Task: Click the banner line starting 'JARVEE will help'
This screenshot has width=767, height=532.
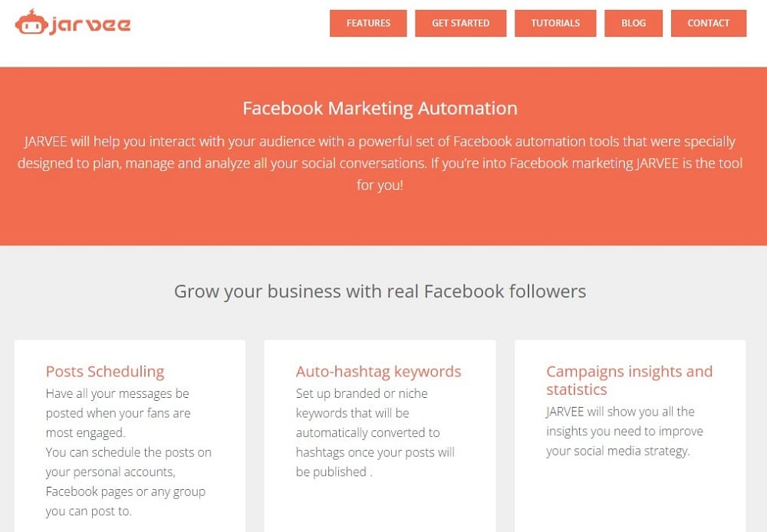Action: point(380,141)
